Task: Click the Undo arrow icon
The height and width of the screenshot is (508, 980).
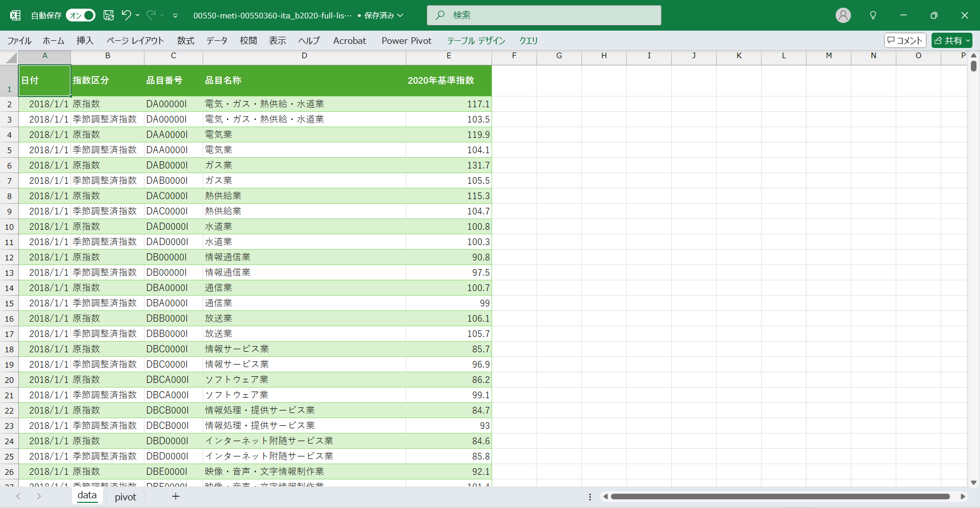Action: click(126, 15)
